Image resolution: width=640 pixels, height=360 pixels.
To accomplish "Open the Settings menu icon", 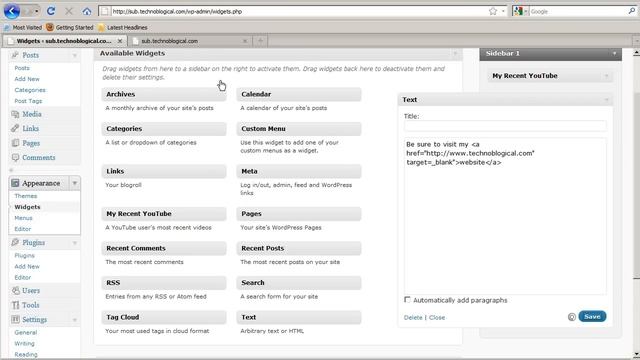I will coord(16,319).
